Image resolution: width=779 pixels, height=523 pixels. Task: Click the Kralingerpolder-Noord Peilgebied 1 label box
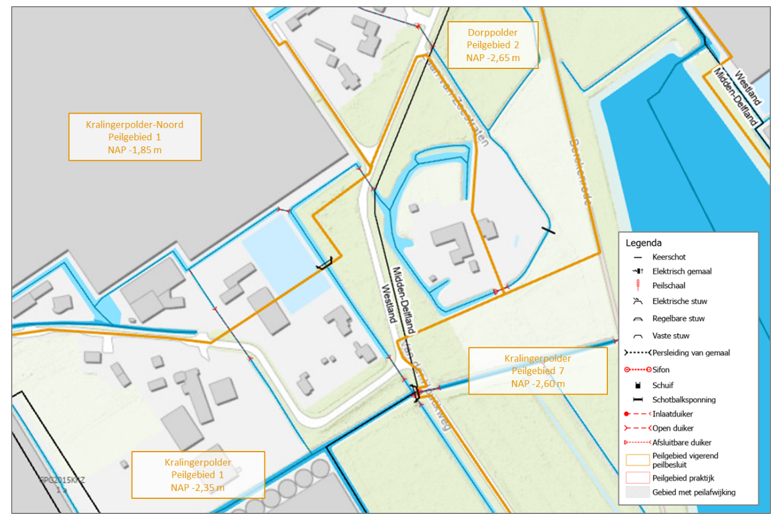pyautogui.click(x=134, y=137)
